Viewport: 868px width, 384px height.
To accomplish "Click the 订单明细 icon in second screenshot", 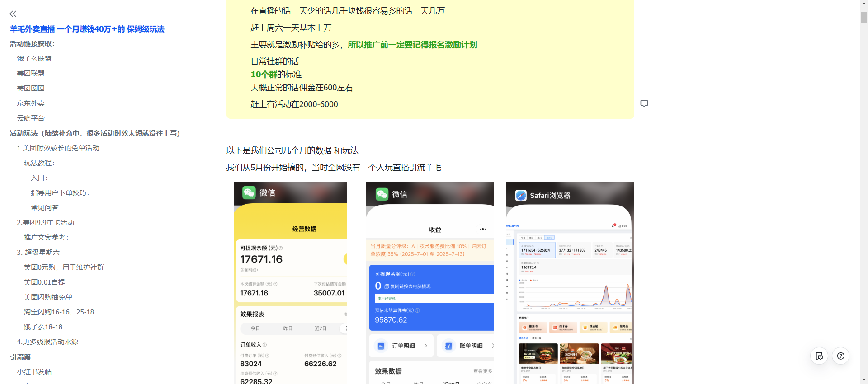I will pos(381,346).
